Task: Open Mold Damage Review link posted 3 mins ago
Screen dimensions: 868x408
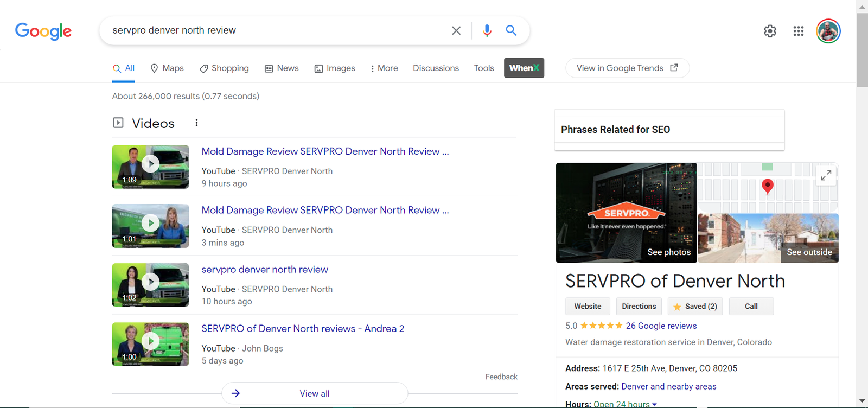Action: [x=325, y=211]
